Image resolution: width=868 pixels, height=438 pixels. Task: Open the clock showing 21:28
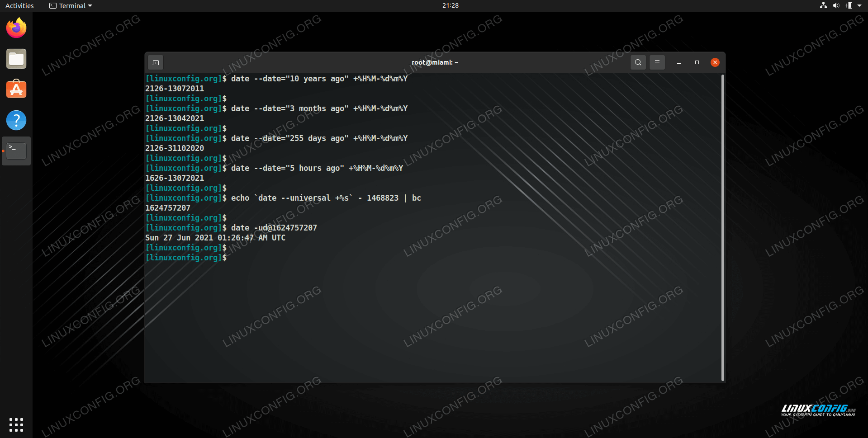450,5
